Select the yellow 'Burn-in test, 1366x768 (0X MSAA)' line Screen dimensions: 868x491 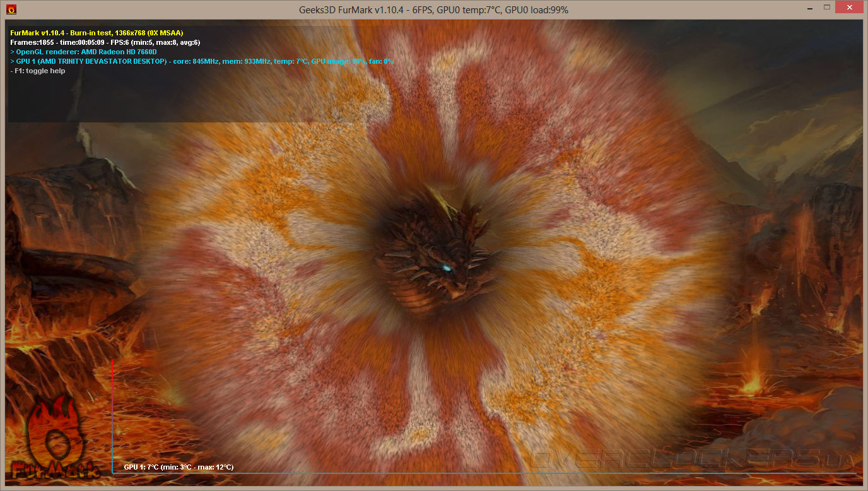pos(97,32)
